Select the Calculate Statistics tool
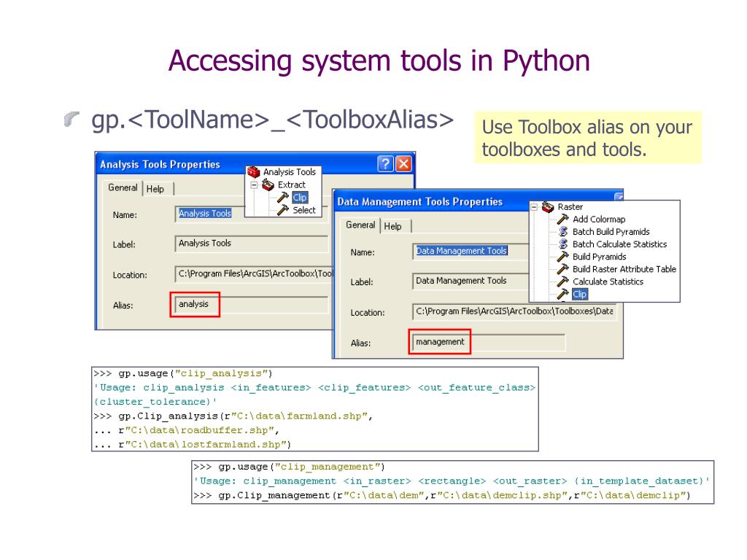747x560 pixels. coord(608,281)
